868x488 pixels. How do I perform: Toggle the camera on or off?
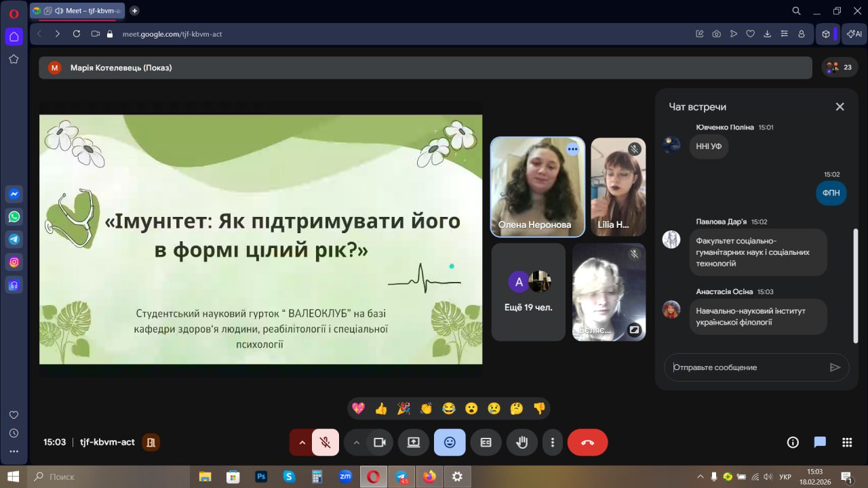pos(380,443)
